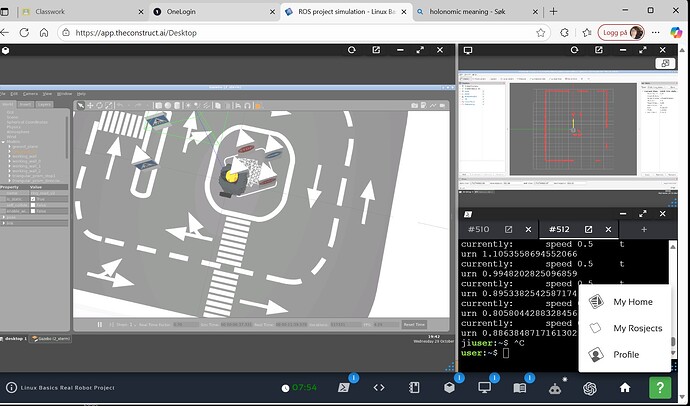Click the info icon beside project title
690x406 pixels.
tap(11, 388)
